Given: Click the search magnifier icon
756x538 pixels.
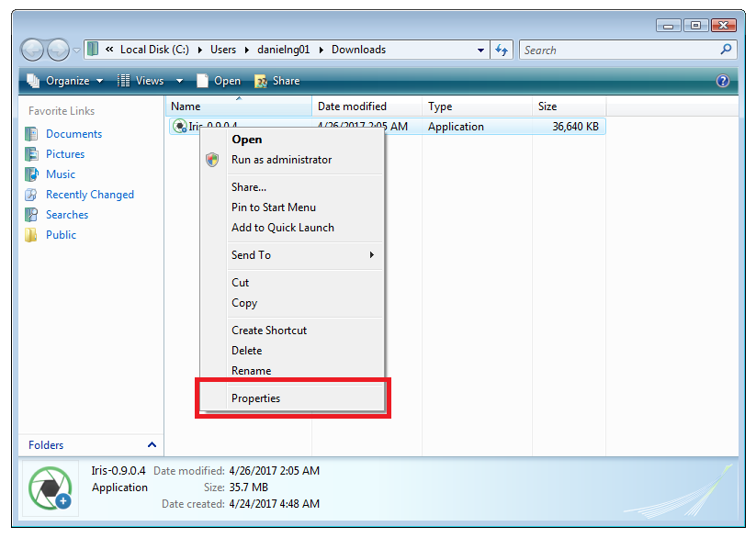Looking at the screenshot, I should pos(726,50).
